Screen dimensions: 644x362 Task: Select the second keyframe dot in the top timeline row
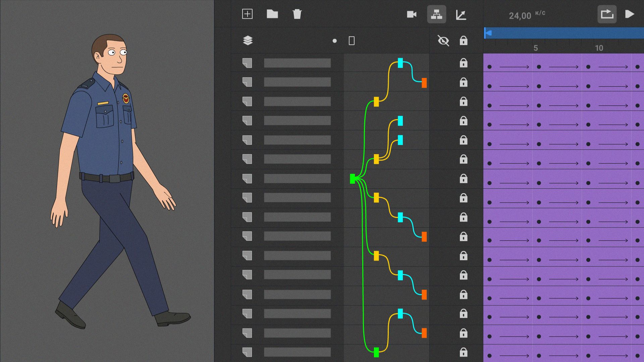point(539,67)
